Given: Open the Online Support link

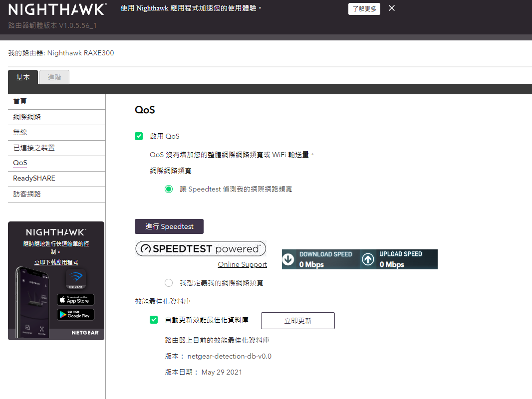Looking at the screenshot, I should click(242, 264).
